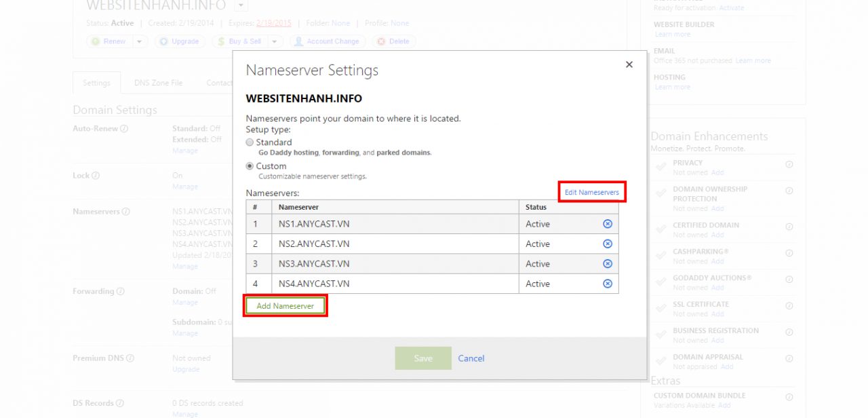
Task: Click the Activate link
Action: 732,8
